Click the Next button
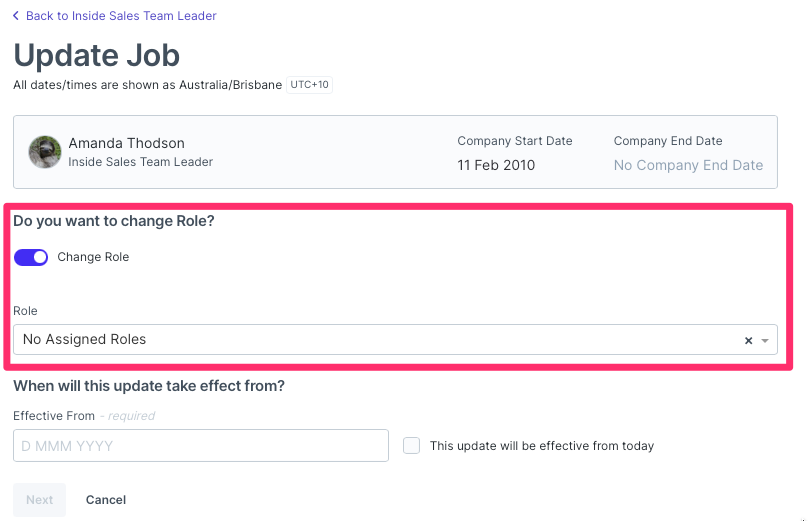This screenshot has width=808, height=521. 40,500
